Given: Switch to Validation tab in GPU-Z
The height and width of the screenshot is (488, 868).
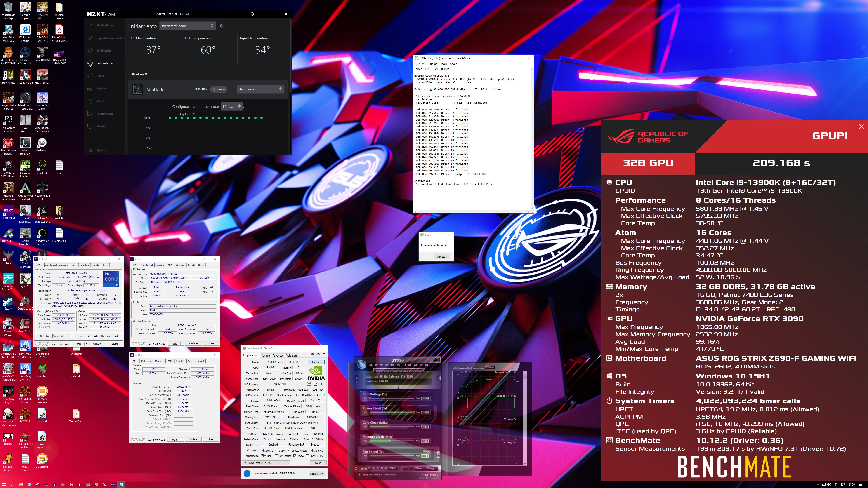Looking at the screenshot, I should [291, 356].
